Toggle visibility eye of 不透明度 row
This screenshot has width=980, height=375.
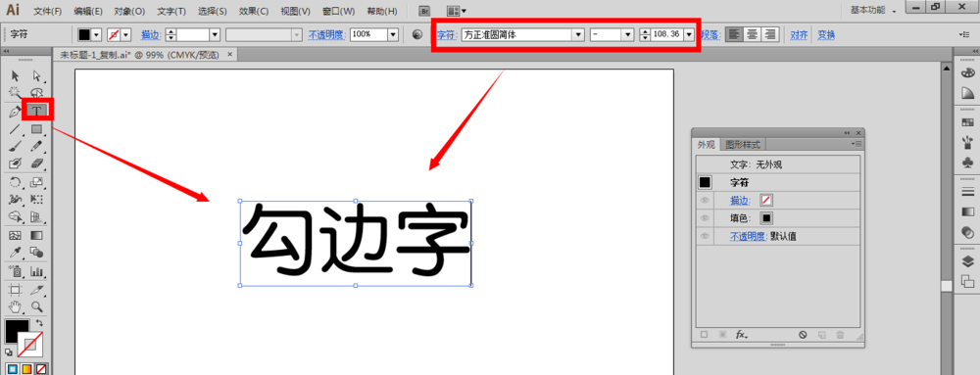point(705,237)
